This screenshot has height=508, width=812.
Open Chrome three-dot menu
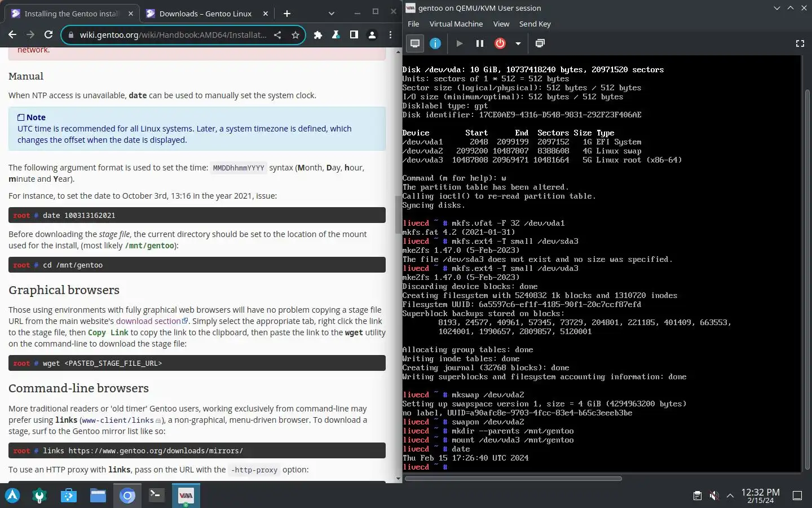tap(390, 35)
